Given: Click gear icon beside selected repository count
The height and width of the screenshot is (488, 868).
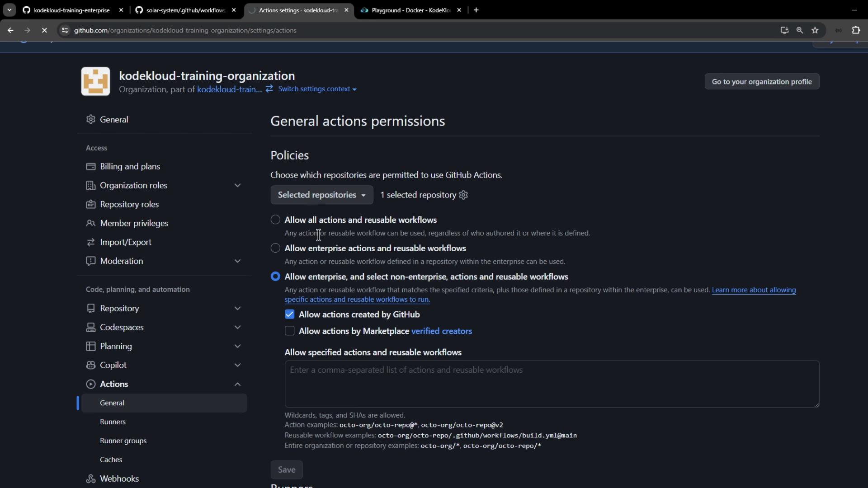Looking at the screenshot, I should pyautogui.click(x=463, y=195).
